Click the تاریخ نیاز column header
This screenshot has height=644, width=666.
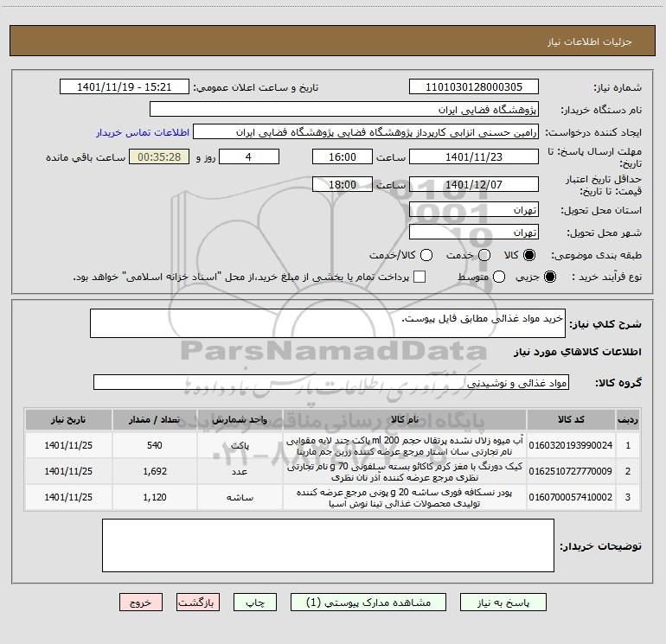[68, 419]
